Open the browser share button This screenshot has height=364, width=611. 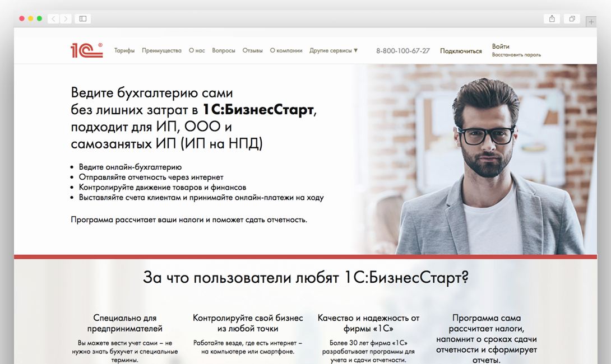[x=552, y=18]
